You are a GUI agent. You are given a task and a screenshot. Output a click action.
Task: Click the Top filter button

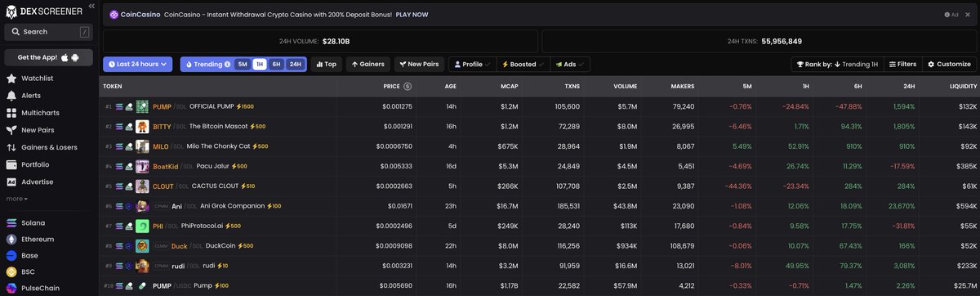click(326, 64)
